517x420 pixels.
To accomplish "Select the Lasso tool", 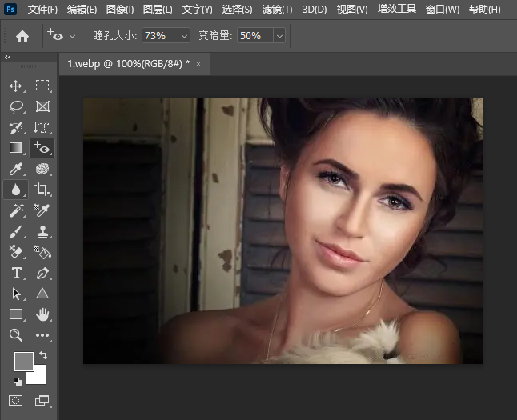I will [16, 106].
